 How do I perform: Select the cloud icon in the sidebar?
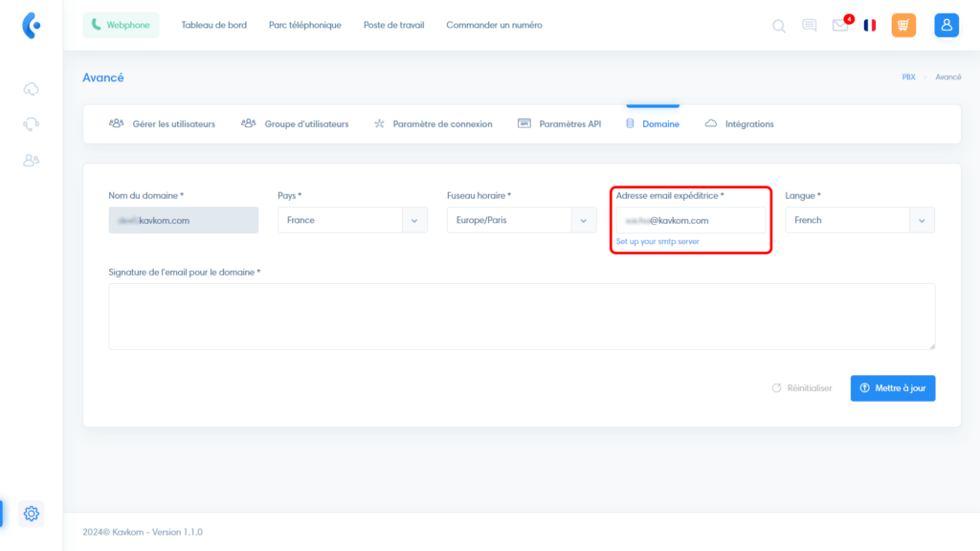click(32, 88)
